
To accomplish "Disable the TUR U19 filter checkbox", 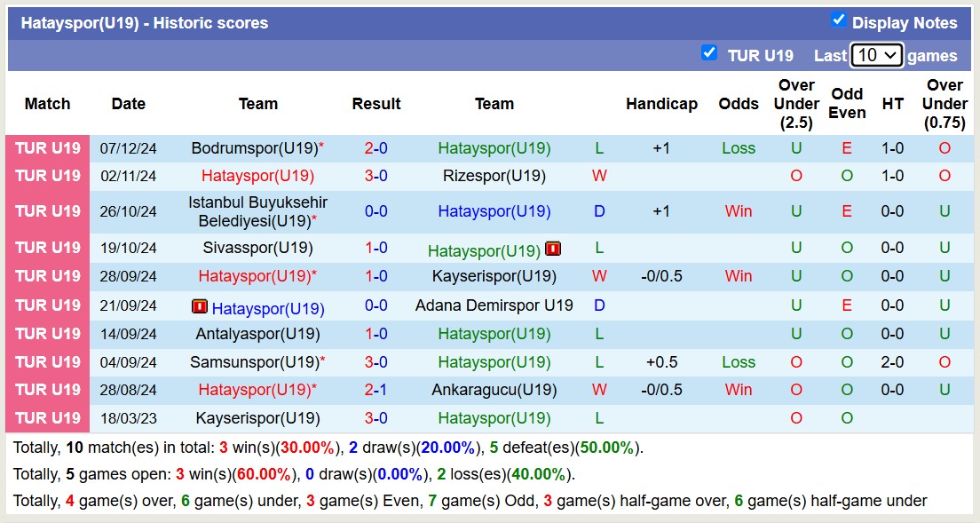I will click(709, 53).
